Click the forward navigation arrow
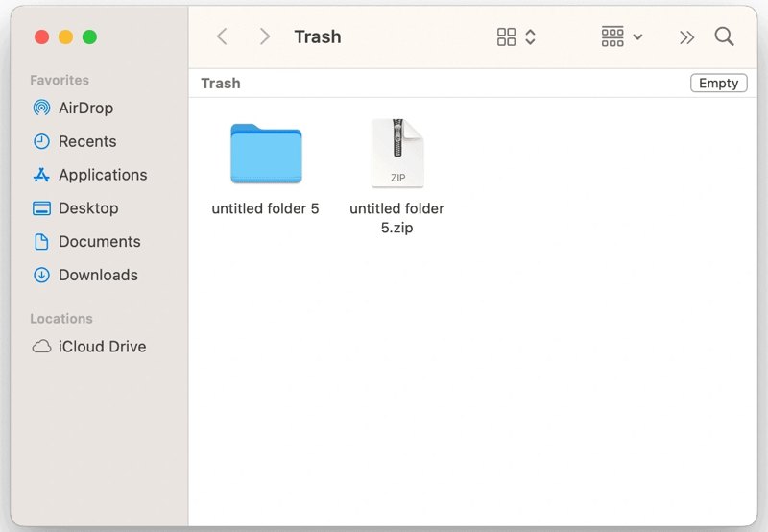 (x=265, y=36)
